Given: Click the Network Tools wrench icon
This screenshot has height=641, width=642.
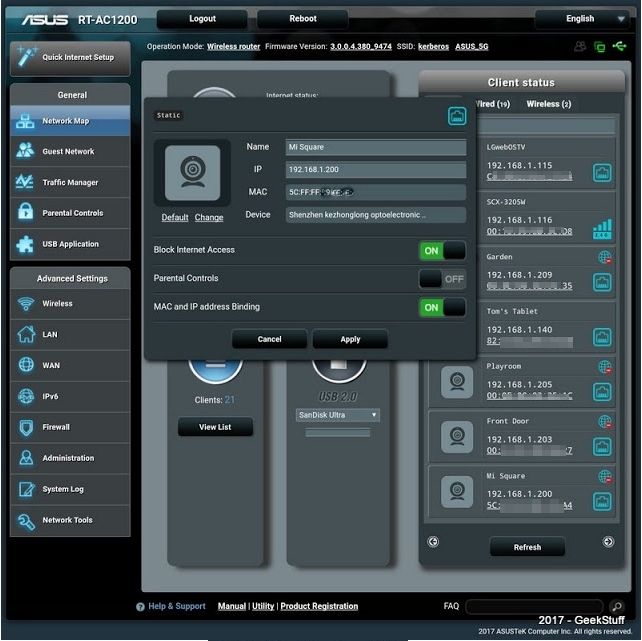Looking at the screenshot, I should point(26,520).
